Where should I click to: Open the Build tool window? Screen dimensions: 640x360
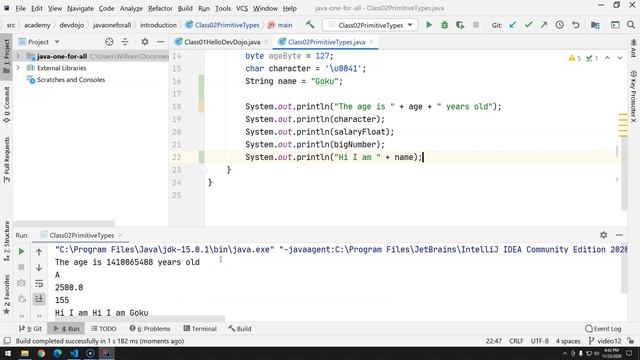point(240,328)
